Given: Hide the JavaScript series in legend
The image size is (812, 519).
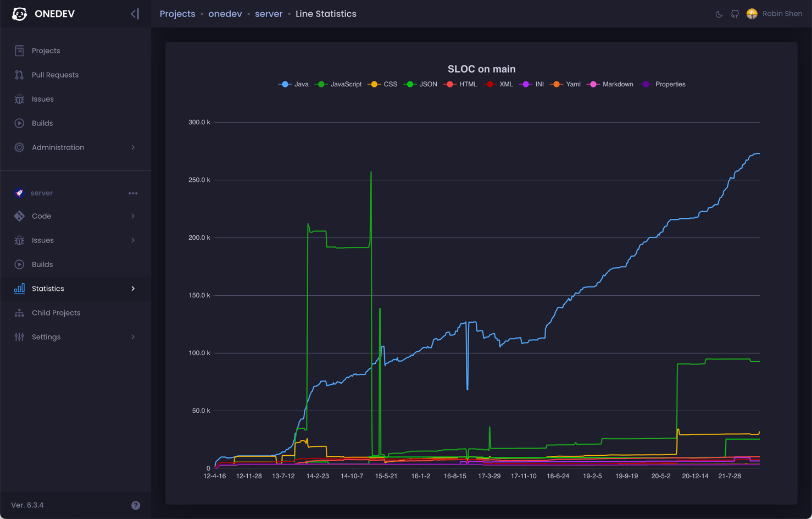Looking at the screenshot, I should (x=340, y=84).
